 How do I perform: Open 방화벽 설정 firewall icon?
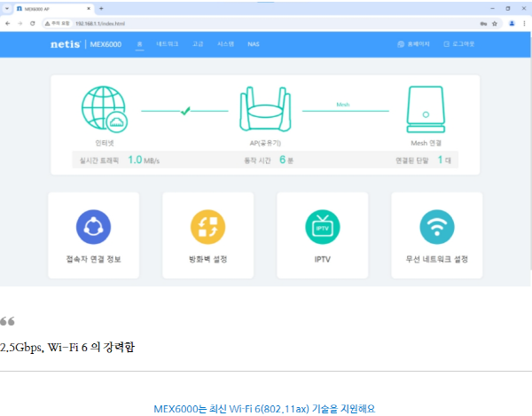(x=208, y=227)
